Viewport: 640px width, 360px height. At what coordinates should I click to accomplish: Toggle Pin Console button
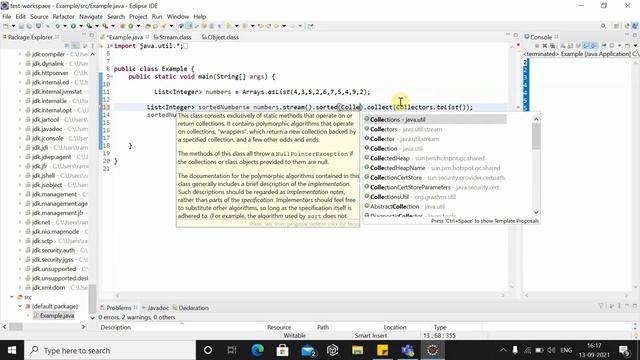coord(604,46)
